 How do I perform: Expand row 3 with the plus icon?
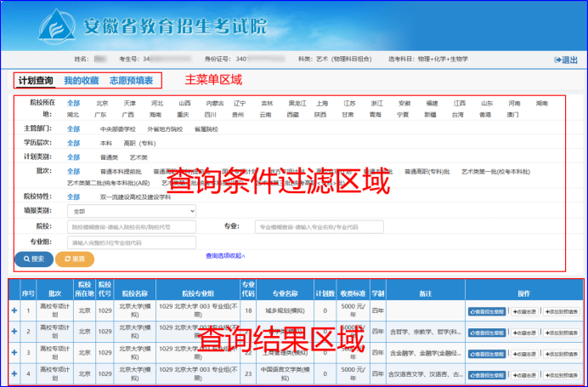pos(14,353)
